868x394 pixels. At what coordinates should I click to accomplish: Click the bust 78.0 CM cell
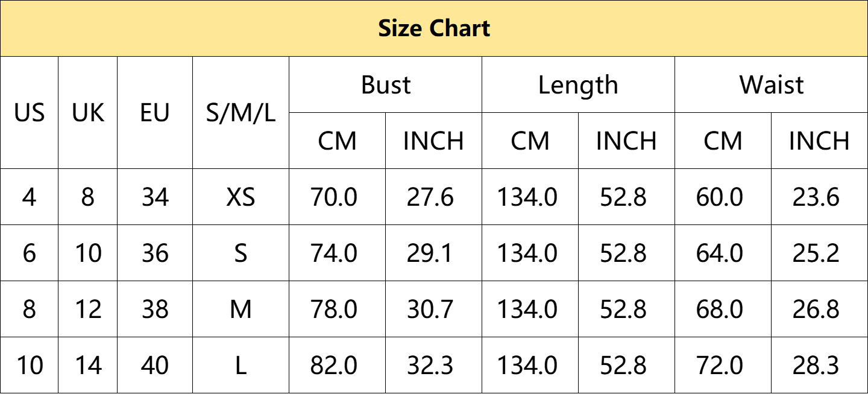tap(338, 310)
